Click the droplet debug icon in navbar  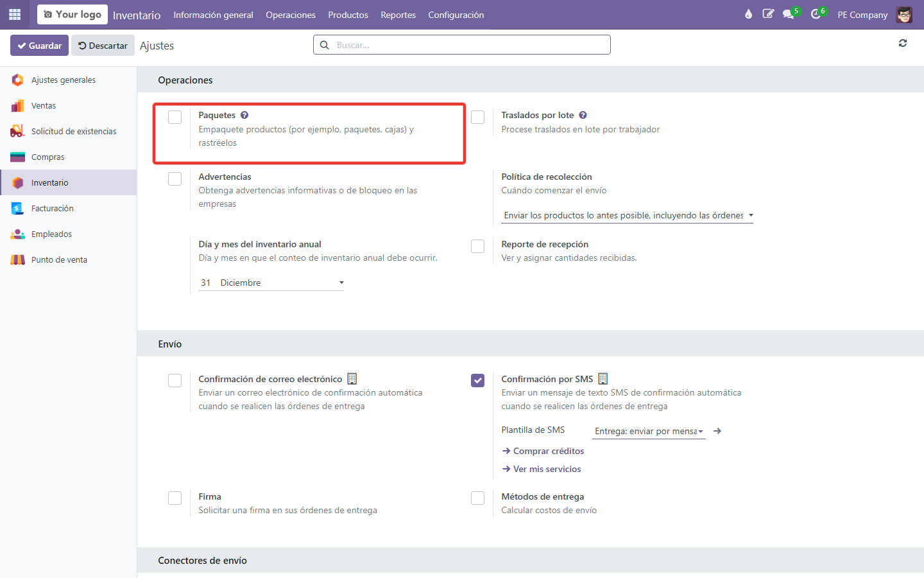[x=748, y=14]
